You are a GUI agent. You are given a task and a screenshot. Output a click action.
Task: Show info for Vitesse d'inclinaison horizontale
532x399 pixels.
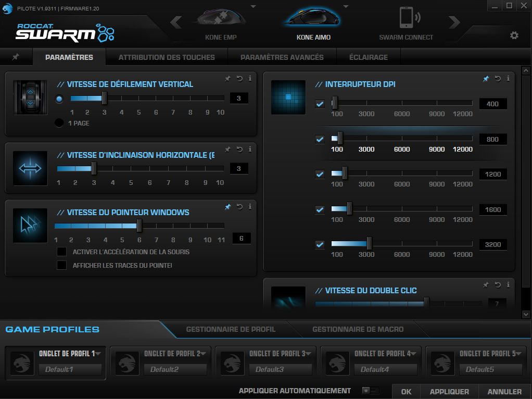coord(250,149)
